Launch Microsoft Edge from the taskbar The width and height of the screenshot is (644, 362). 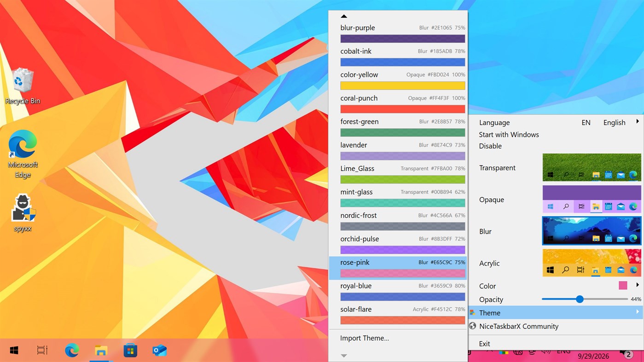[x=71, y=351]
